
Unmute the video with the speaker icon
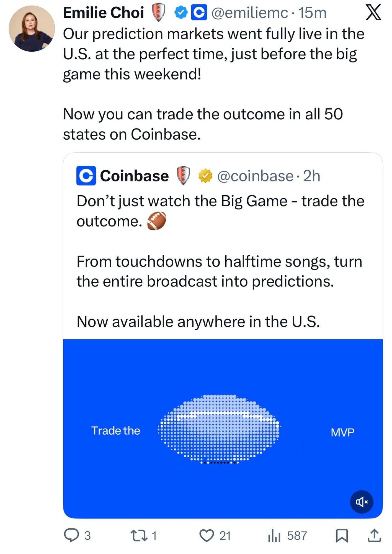(x=362, y=502)
